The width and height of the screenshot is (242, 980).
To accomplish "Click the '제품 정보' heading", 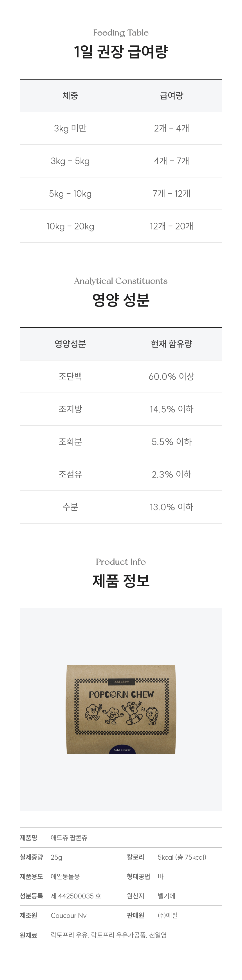I will (x=121, y=581).
